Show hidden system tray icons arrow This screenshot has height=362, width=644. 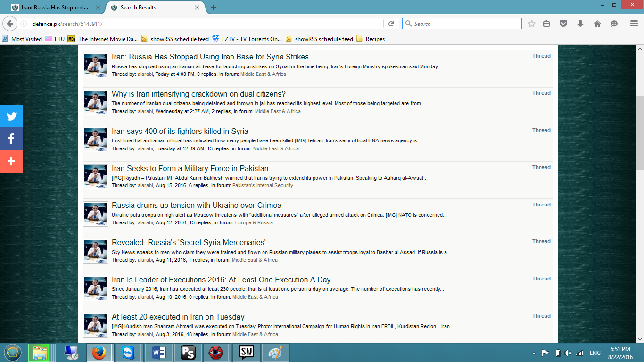pos(534,353)
